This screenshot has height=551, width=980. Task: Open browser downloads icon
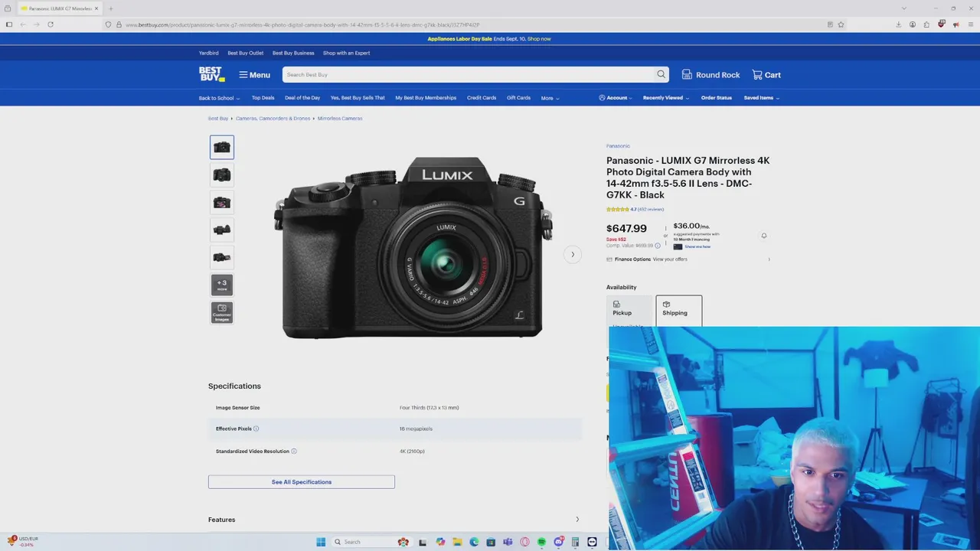(898, 24)
